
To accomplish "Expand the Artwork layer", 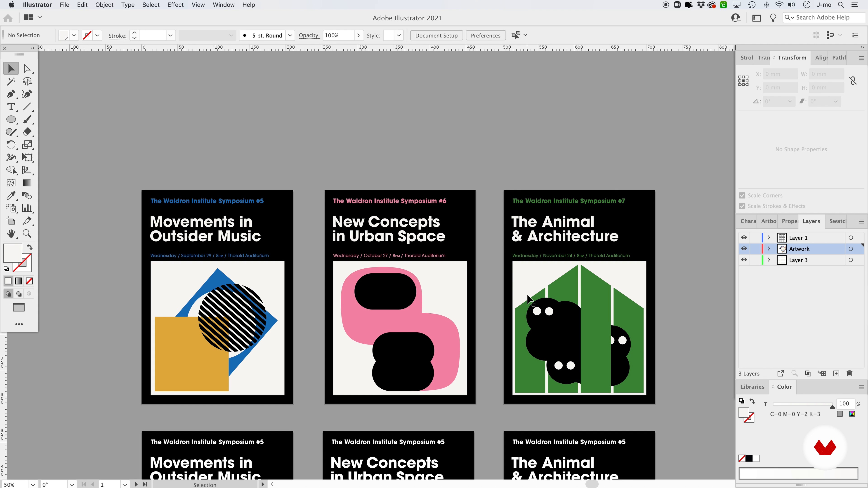I will tap(769, 249).
